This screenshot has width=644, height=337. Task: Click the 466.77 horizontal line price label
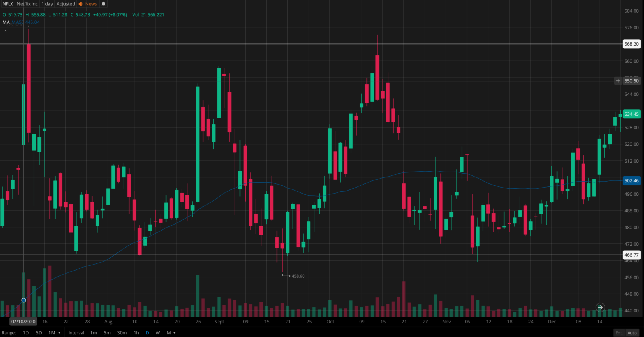point(632,255)
